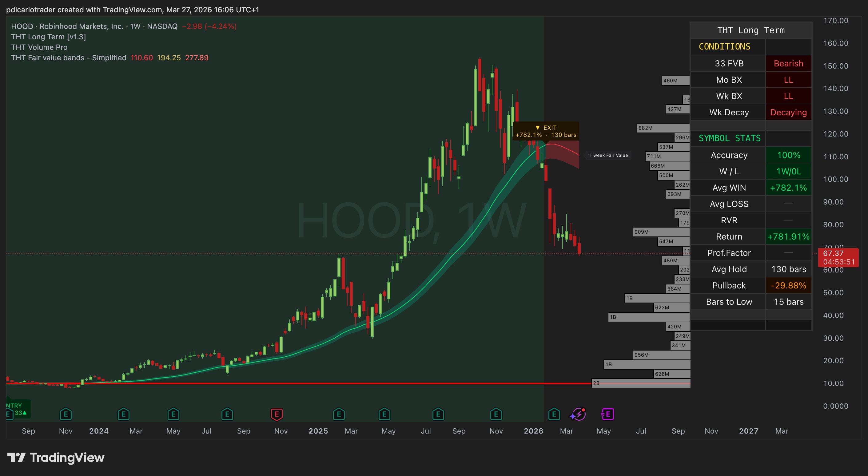Viewport: 868px width, 476px height.
Task: Click the earnings marker near Nov 2023
Action: [66, 414]
